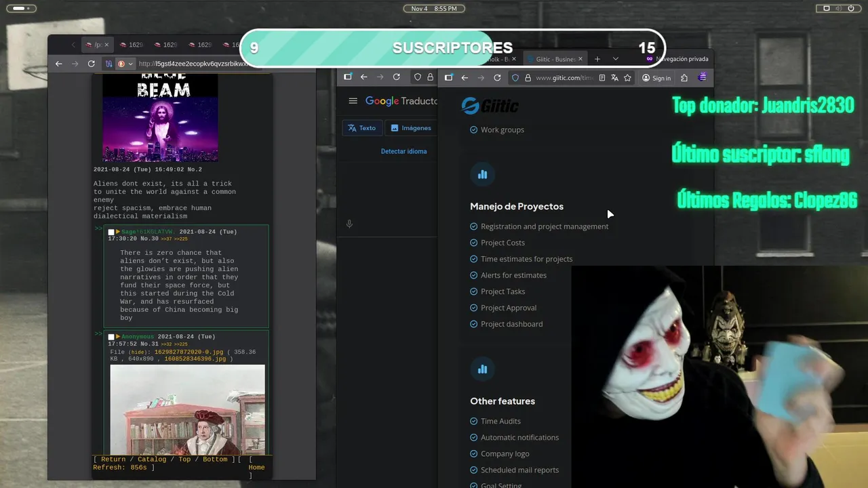
Task: Open the 1629827872020-0.jpg file link
Action: pyautogui.click(x=189, y=352)
